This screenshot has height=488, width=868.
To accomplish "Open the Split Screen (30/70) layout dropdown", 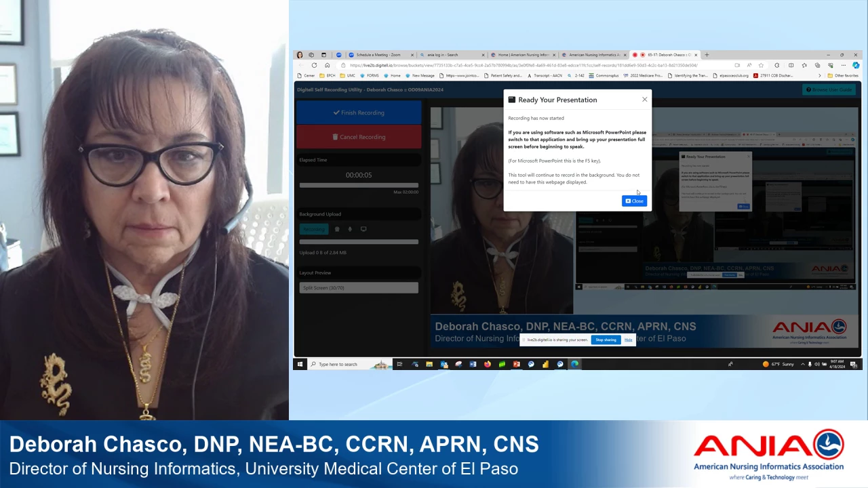I will click(358, 288).
